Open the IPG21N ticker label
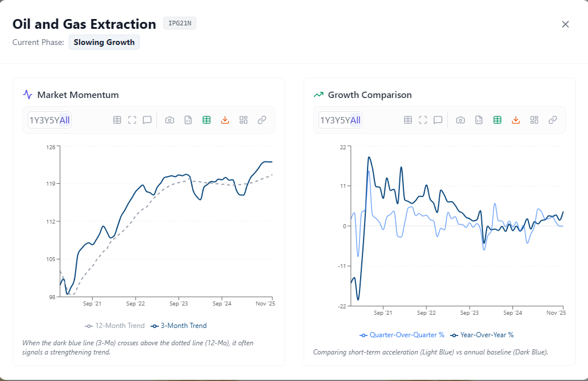588x381 pixels. click(x=179, y=23)
